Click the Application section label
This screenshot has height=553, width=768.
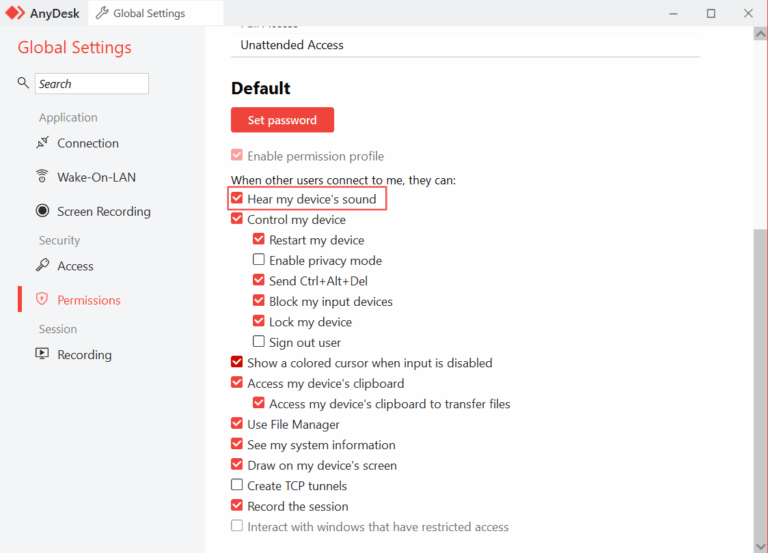tap(68, 118)
